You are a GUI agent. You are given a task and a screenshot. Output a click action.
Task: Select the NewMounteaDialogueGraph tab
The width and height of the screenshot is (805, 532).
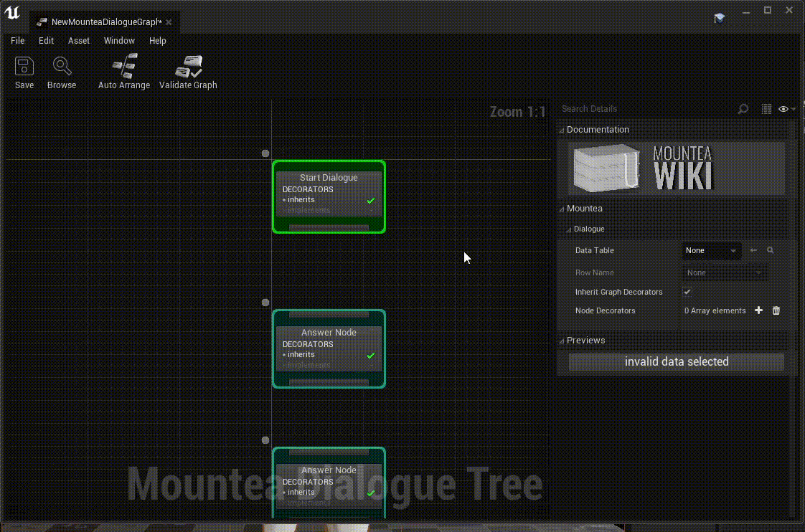[106, 22]
